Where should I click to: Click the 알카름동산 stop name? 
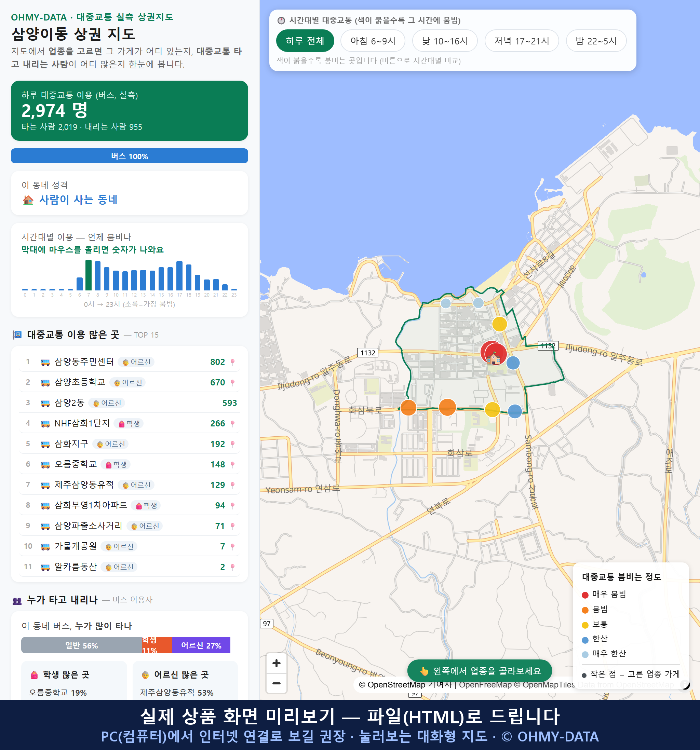coord(76,567)
